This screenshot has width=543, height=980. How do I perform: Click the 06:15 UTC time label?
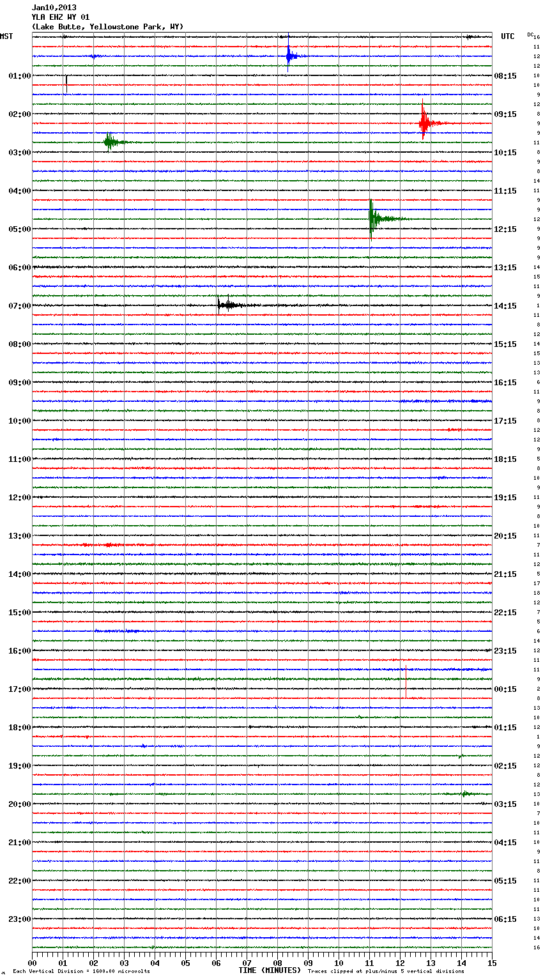[x=505, y=919]
